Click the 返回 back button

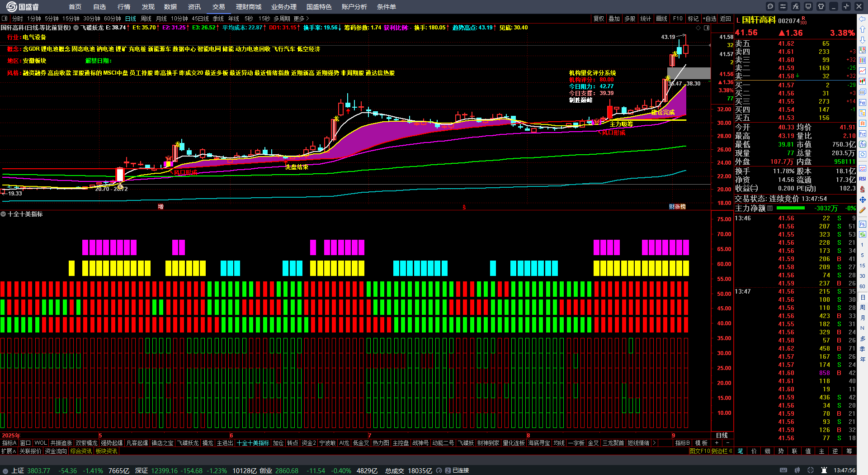coord(726,19)
